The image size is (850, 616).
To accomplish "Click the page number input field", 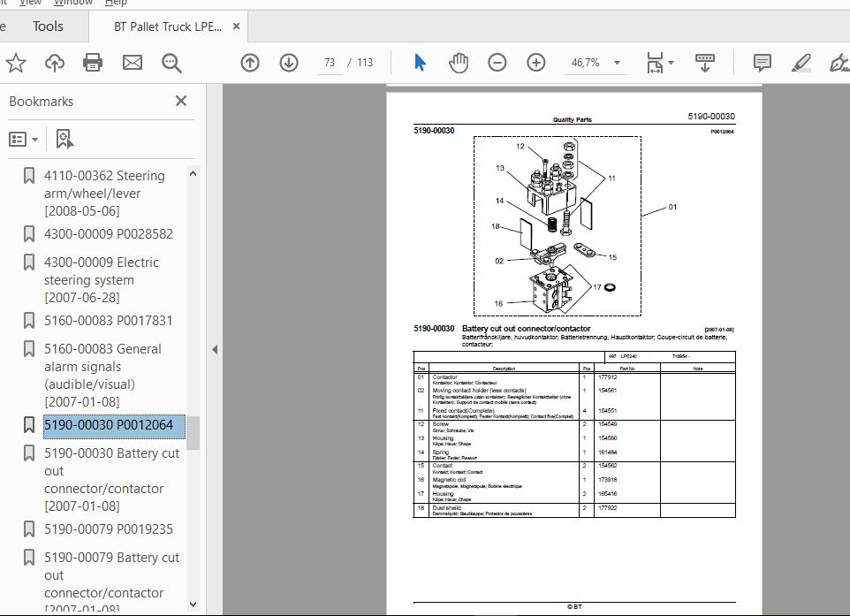I will coord(330,63).
